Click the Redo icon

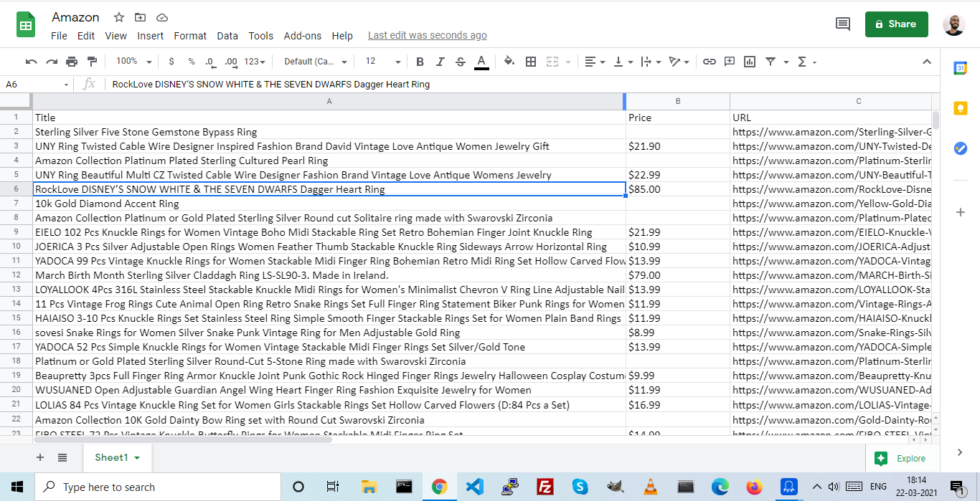click(x=52, y=62)
